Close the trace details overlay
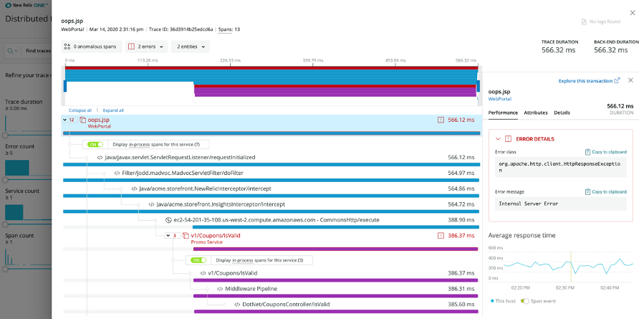 pyautogui.click(x=632, y=14)
